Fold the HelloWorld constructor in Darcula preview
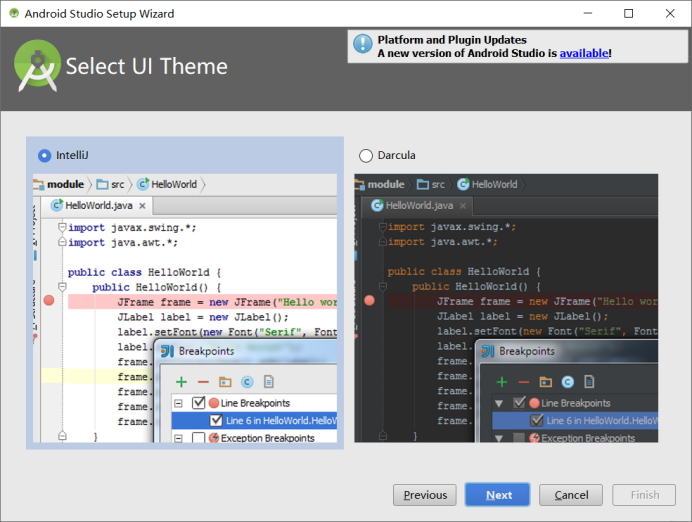The image size is (692, 522). tap(383, 286)
